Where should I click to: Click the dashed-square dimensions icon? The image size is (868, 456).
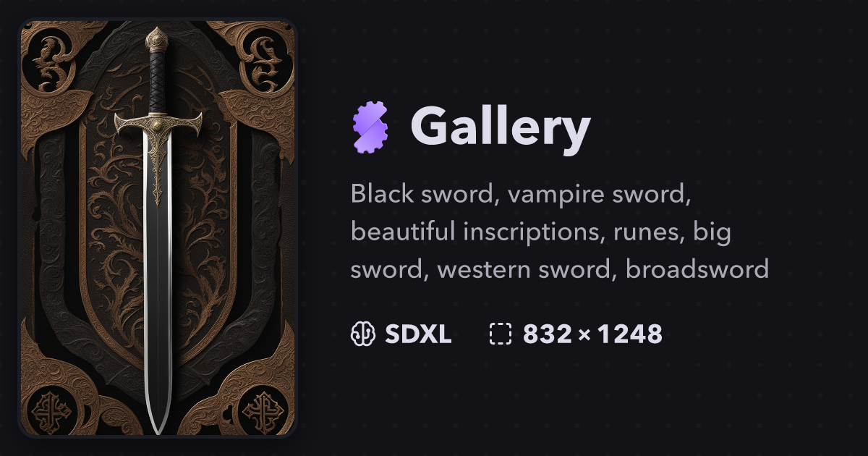coord(501,334)
